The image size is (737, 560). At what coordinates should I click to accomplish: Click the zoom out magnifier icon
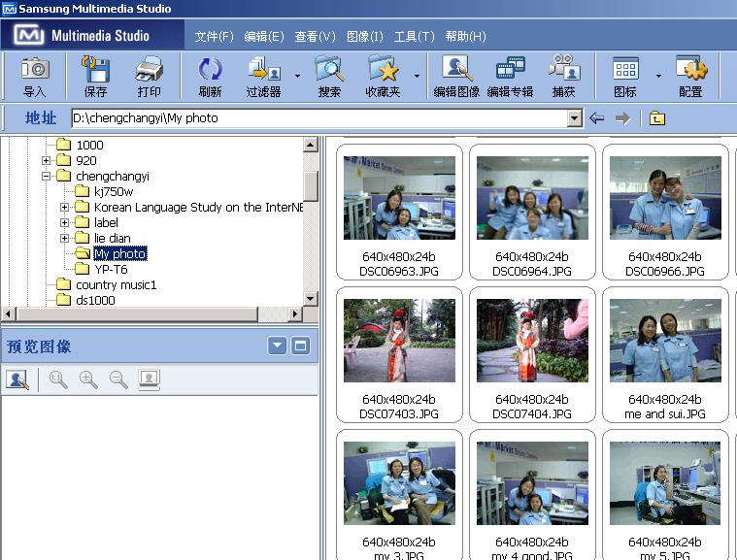click(118, 379)
